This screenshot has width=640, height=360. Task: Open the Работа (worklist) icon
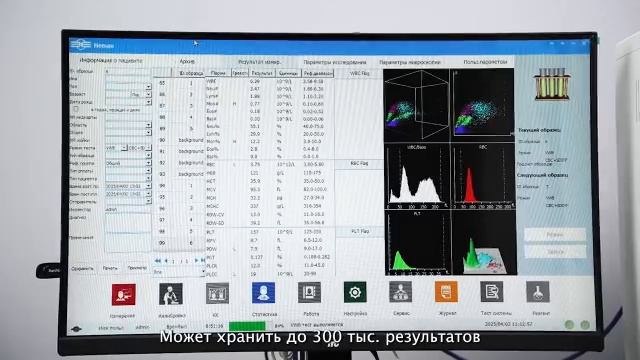click(x=309, y=292)
